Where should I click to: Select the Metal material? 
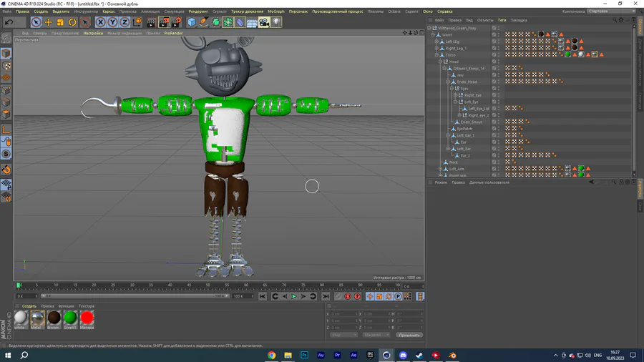click(x=37, y=318)
